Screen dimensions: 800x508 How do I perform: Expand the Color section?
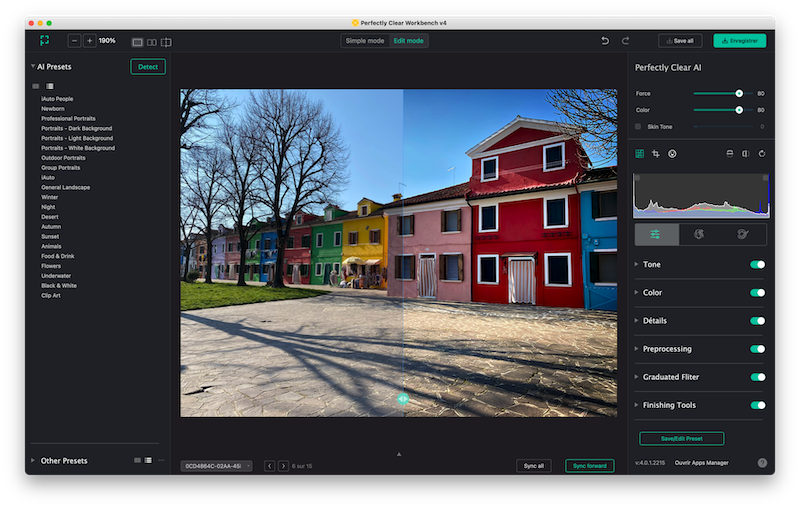(x=636, y=292)
